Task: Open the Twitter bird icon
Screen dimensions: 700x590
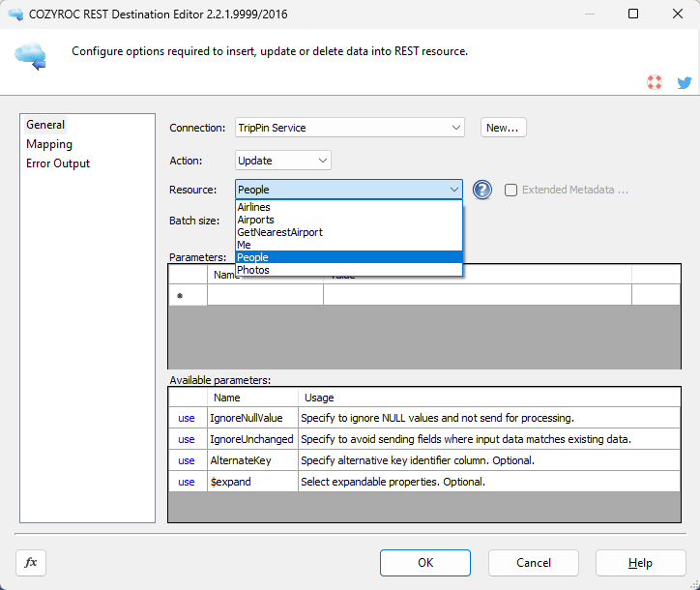Action: [685, 82]
